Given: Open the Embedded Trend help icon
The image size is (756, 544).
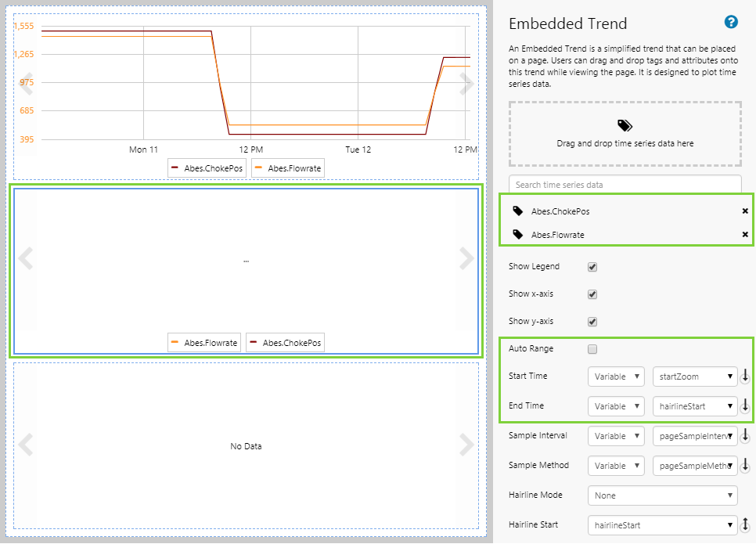Looking at the screenshot, I should (731, 22).
